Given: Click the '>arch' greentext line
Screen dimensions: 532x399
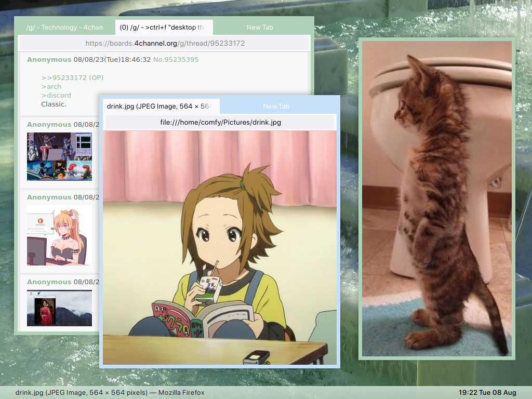Looking at the screenshot, I should 51,87.
